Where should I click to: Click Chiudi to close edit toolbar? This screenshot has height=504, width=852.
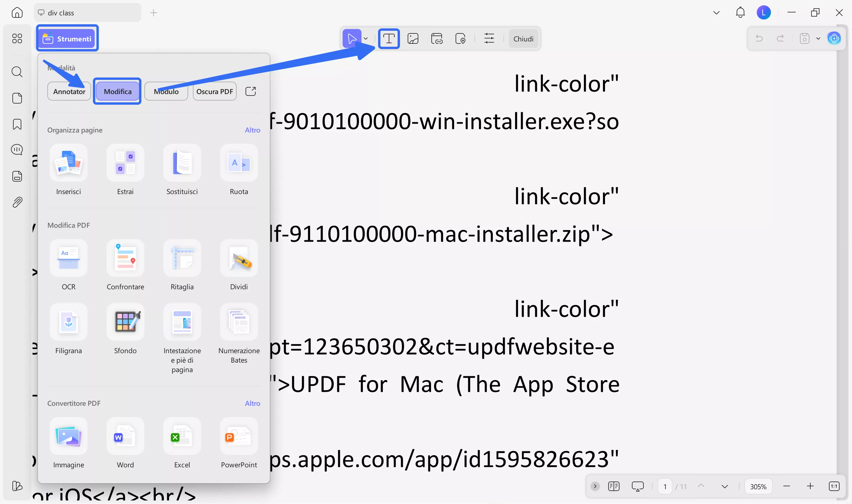(x=523, y=39)
